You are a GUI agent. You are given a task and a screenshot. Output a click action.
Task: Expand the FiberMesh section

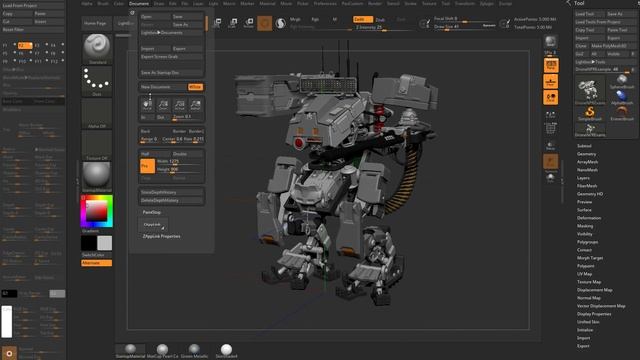(587, 186)
